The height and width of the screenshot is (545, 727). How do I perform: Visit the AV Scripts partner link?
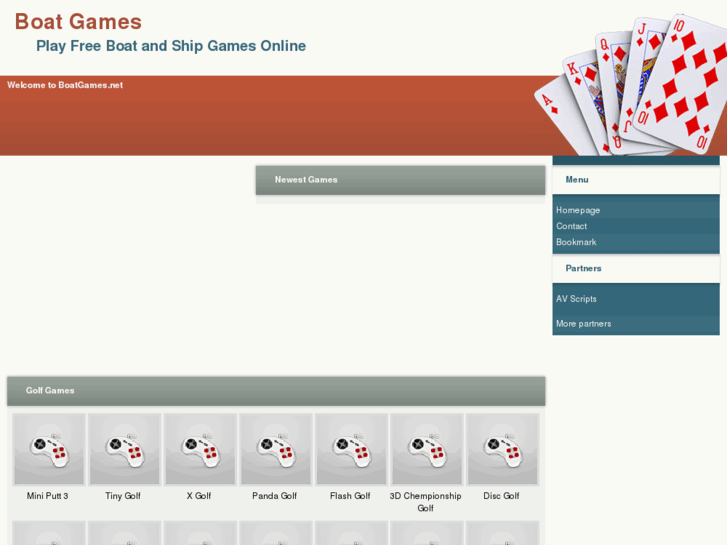[x=576, y=299]
